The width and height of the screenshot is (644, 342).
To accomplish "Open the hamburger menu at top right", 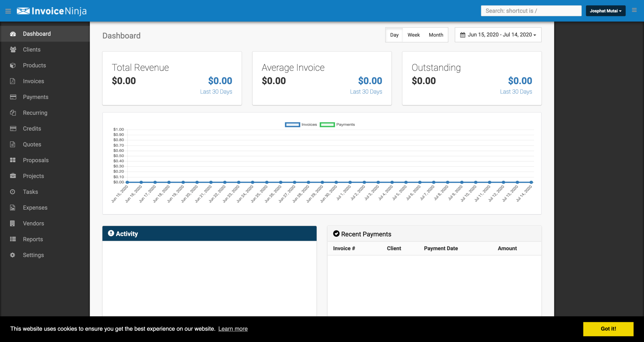I will point(635,10).
